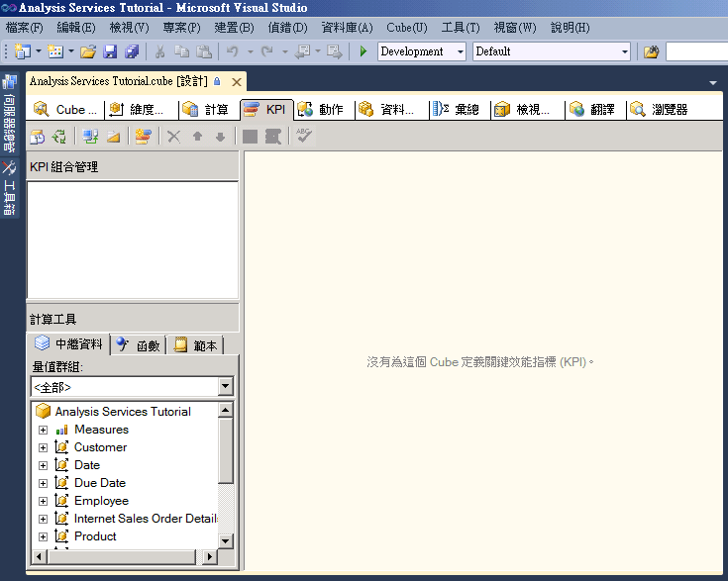Screen dimensions: 728x581
Task: Click the Check Syntax ABC icon
Action: [304, 136]
